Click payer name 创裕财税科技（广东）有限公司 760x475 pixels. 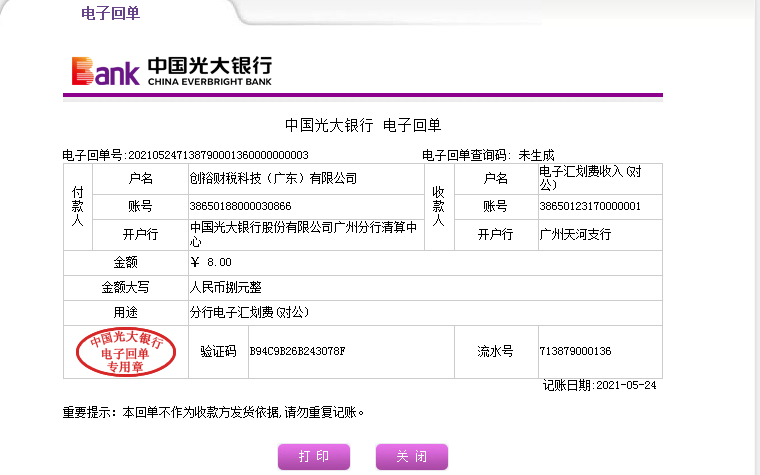(x=273, y=179)
